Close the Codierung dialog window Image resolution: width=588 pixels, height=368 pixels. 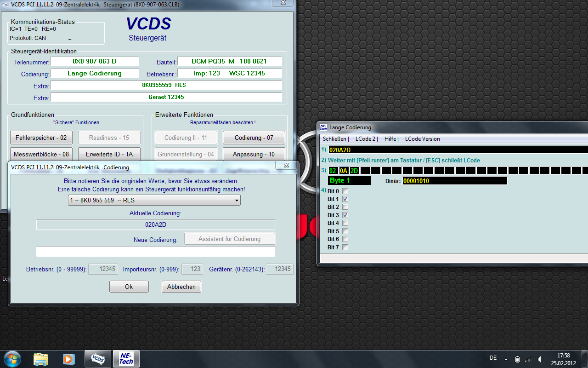tap(286, 166)
